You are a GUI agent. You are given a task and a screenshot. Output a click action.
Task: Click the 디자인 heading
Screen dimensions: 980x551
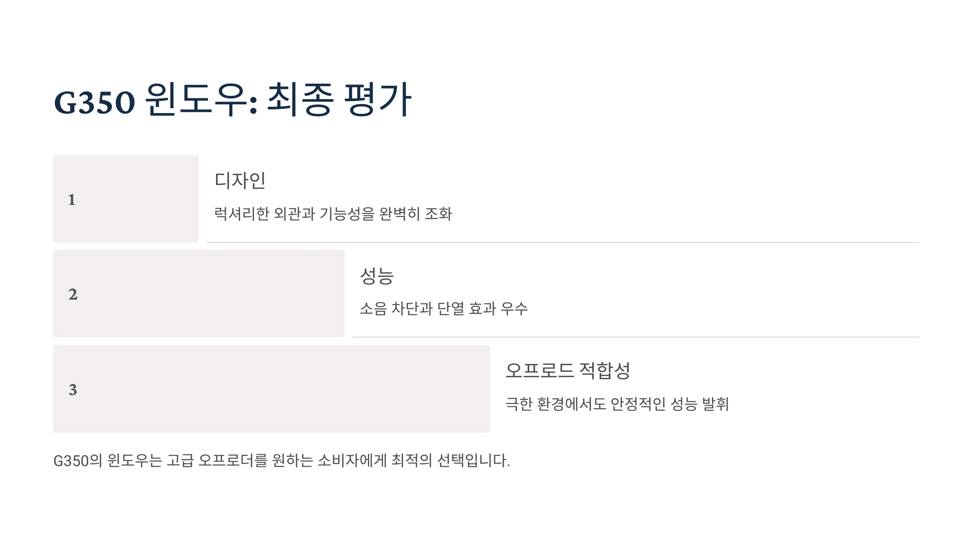[x=240, y=180]
